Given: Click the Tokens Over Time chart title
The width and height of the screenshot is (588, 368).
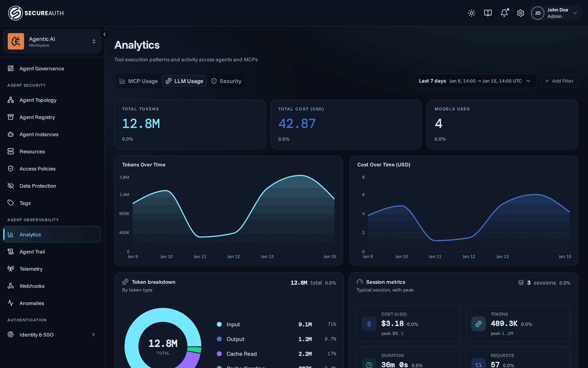Looking at the screenshot, I should (x=144, y=165).
